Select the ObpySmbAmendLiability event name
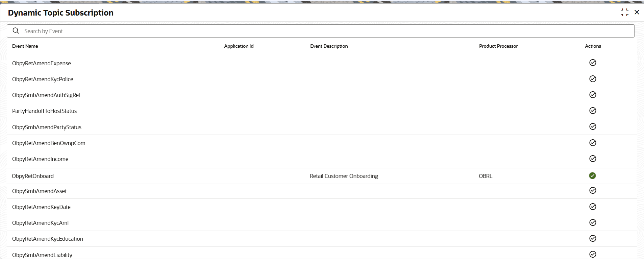 (42, 255)
